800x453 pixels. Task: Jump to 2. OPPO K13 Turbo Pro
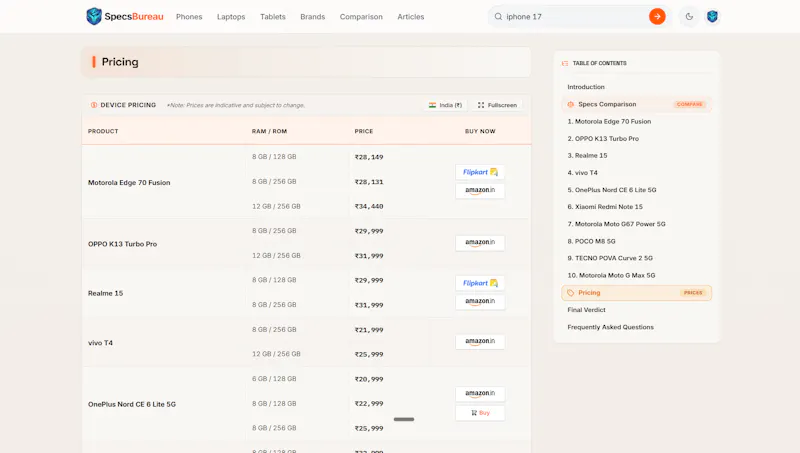tap(603, 139)
